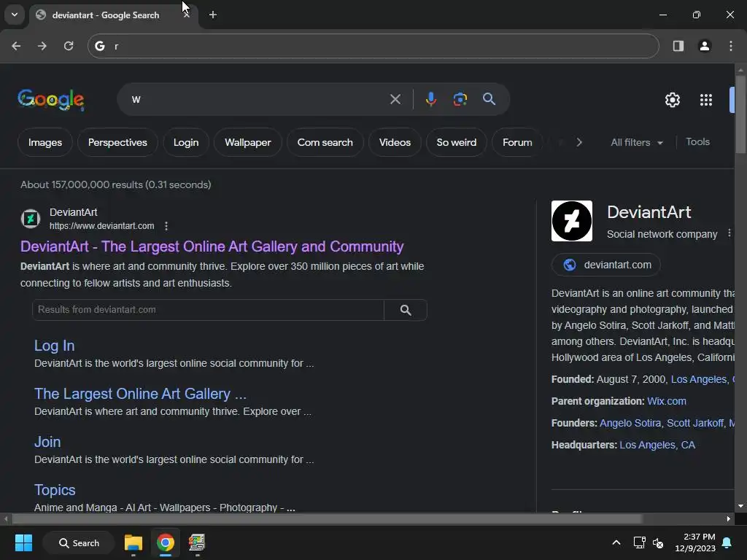Reload the page with the refresh icon

click(x=69, y=46)
